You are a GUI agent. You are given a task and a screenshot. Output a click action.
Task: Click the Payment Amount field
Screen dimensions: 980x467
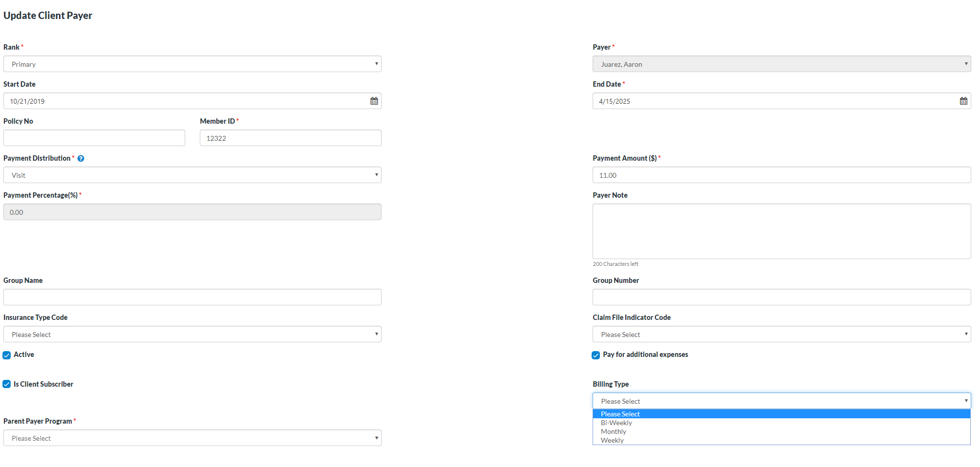point(781,175)
